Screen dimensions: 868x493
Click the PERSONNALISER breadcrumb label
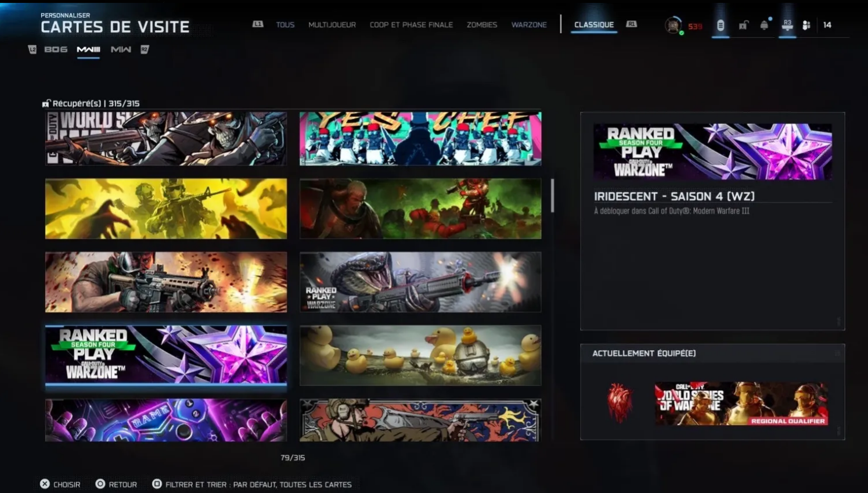point(65,15)
